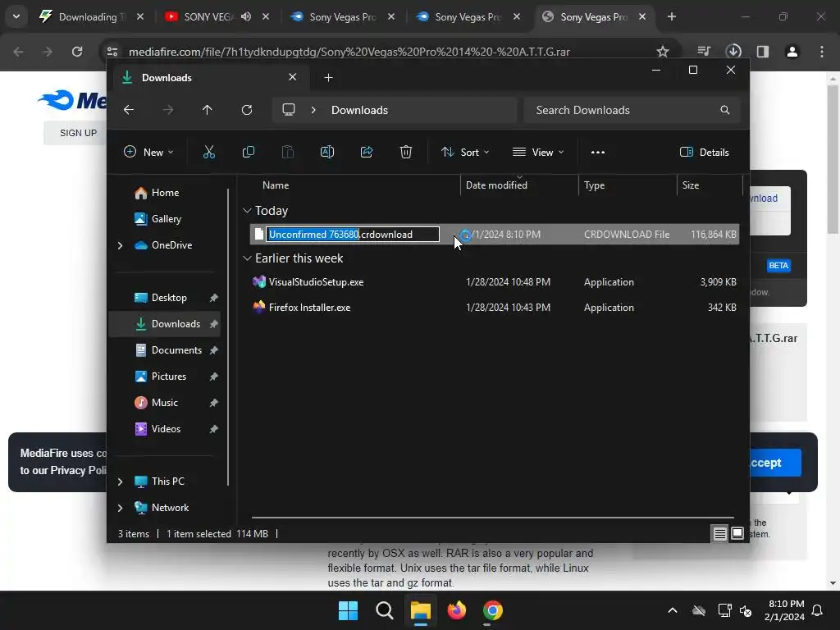The height and width of the screenshot is (630, 840).
Task: View site information icon in address bar
Action: 112,52
